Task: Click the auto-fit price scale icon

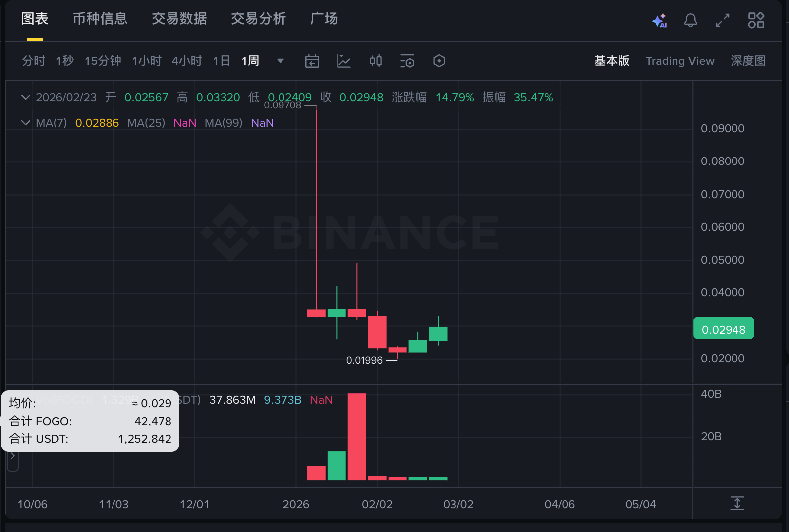Action: 737,503
